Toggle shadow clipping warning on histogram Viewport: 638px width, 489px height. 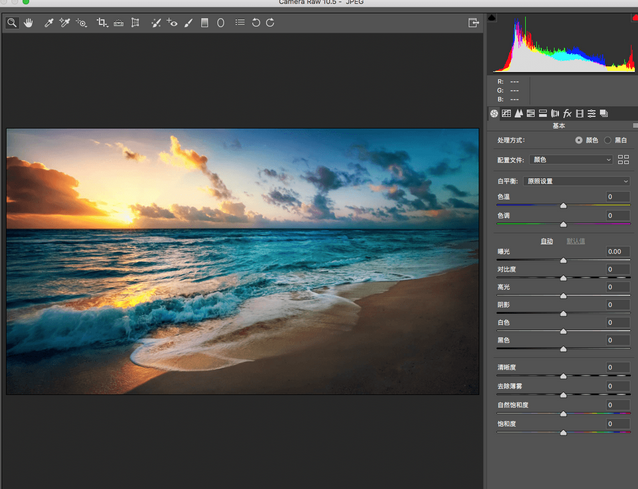(492, 17)
